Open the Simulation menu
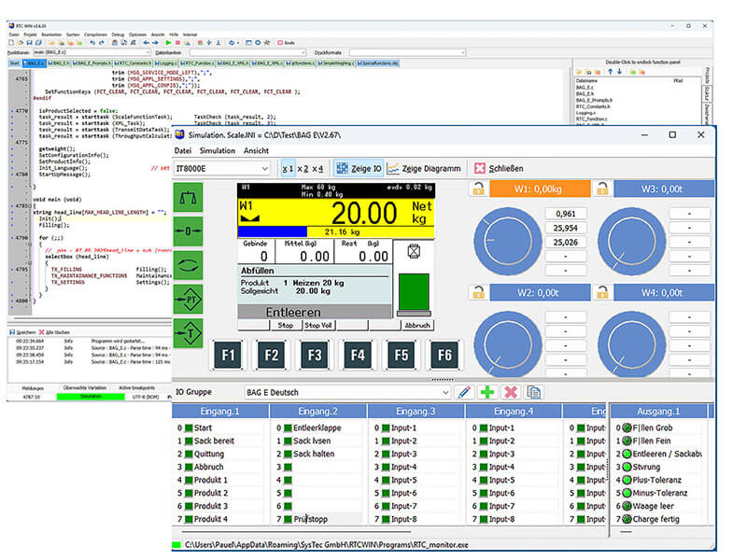Viewport: 747px width, 560px height. [217, 150]
